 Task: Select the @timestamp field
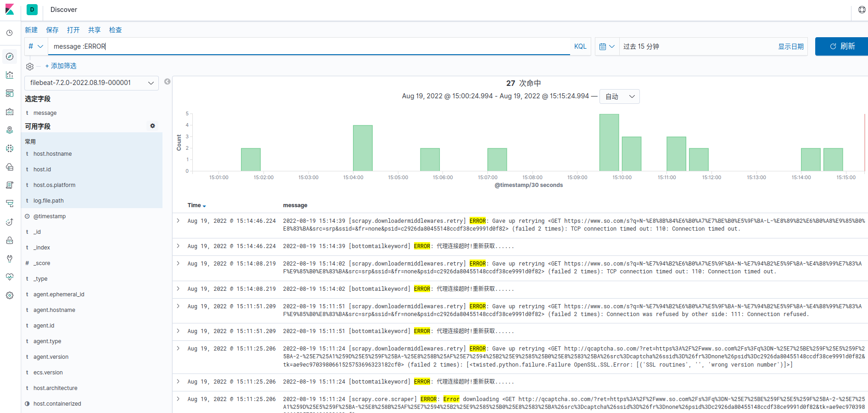click(49, 216)
